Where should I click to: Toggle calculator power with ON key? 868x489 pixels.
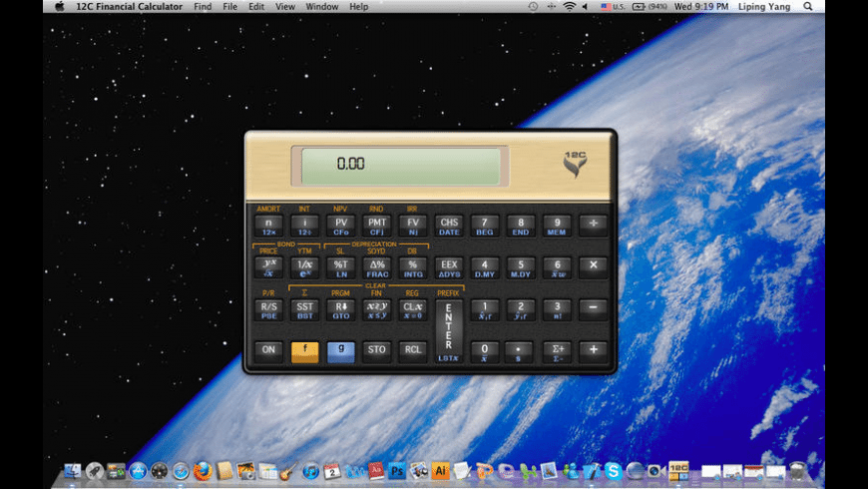pyautogui.click(x=268, y=350)
